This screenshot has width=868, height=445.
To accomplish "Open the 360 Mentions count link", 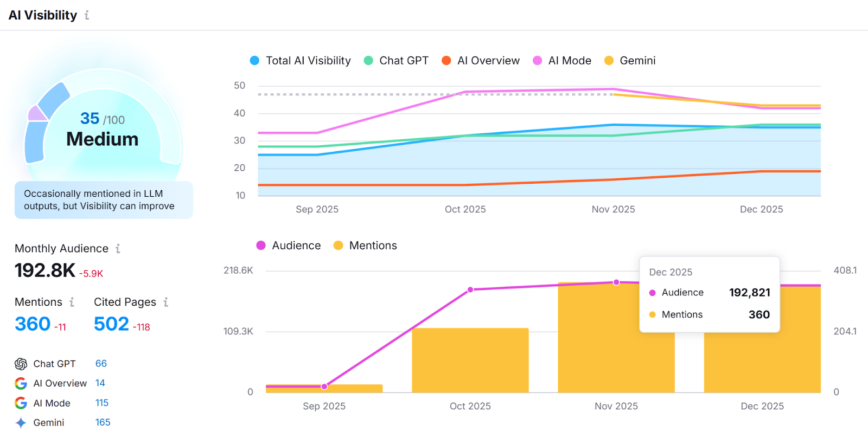I will tap(33, 324).
